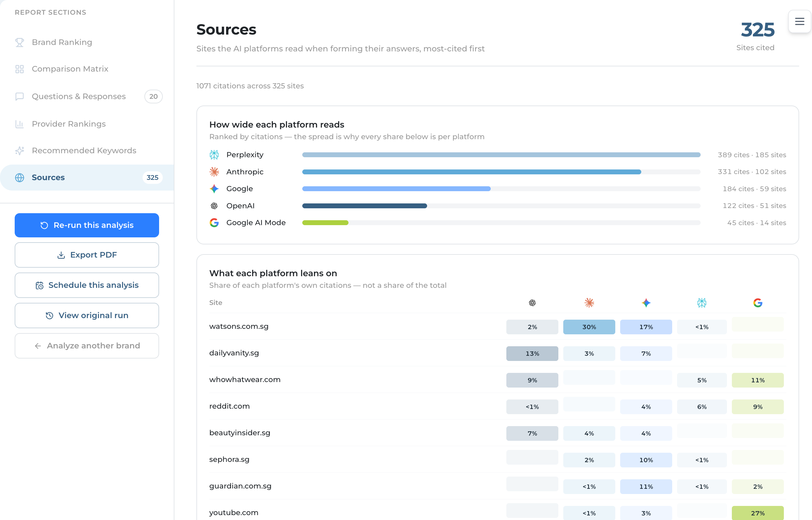The width and height of the screenshot is (812, 520).
Task: Click the Provider Rankings bar chart icon
Action: (x=20, y=124)
